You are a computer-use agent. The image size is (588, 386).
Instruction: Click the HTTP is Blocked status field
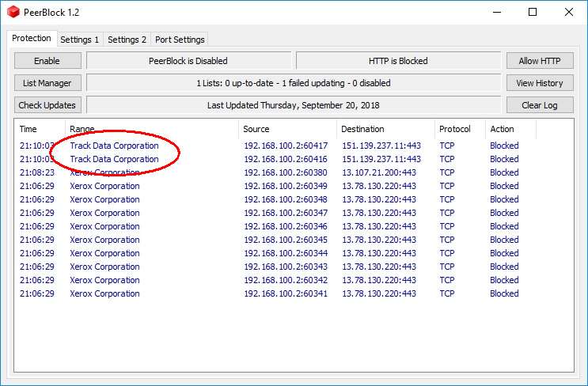tap(398, 61)
